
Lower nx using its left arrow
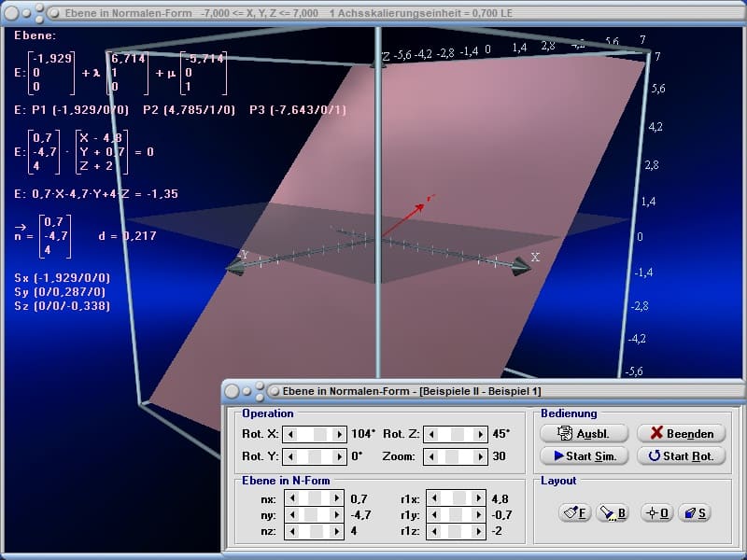coord(292,498)
